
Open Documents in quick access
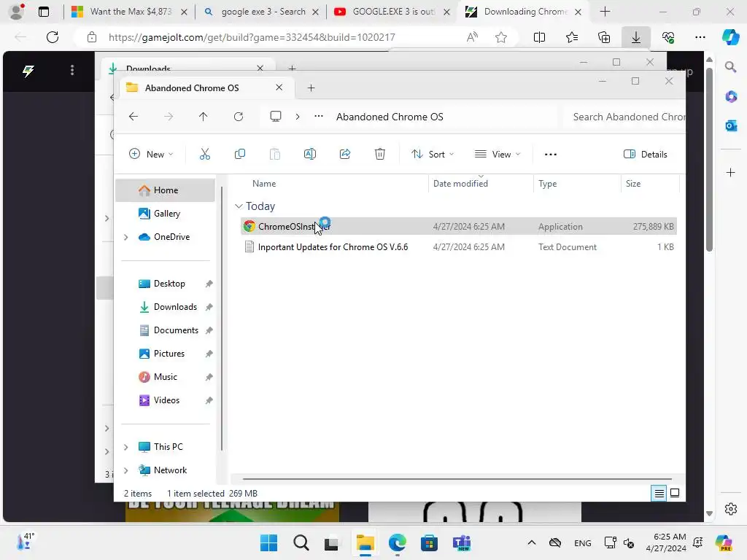click(166, 330)
